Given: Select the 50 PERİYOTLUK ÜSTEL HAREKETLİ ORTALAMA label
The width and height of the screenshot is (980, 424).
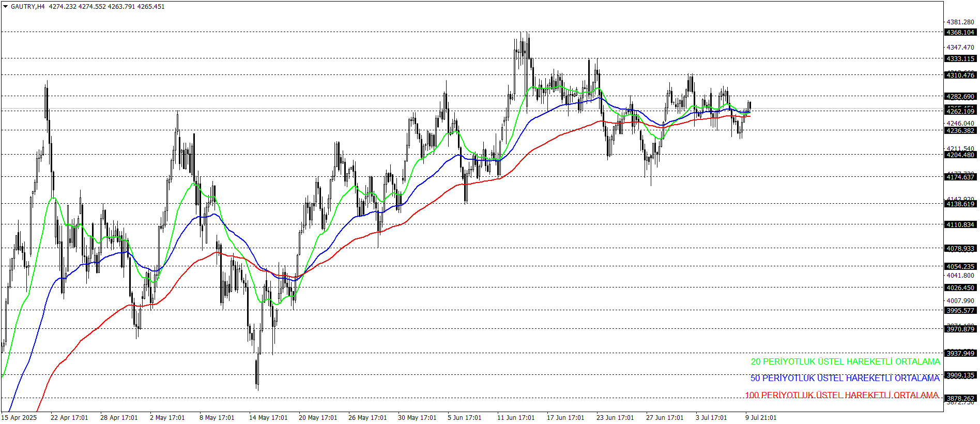Looking at the screenshot, I should (845, 378).
